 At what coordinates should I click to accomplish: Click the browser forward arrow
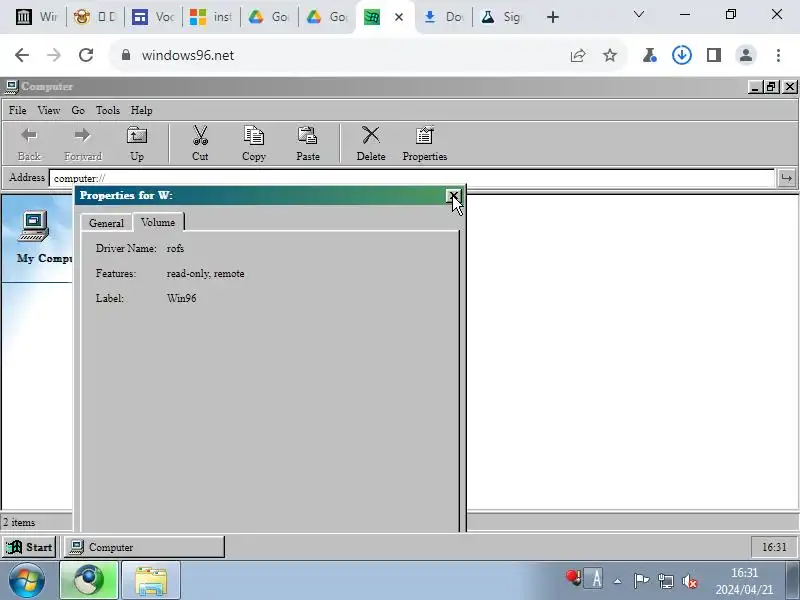[x=54, y=55]
